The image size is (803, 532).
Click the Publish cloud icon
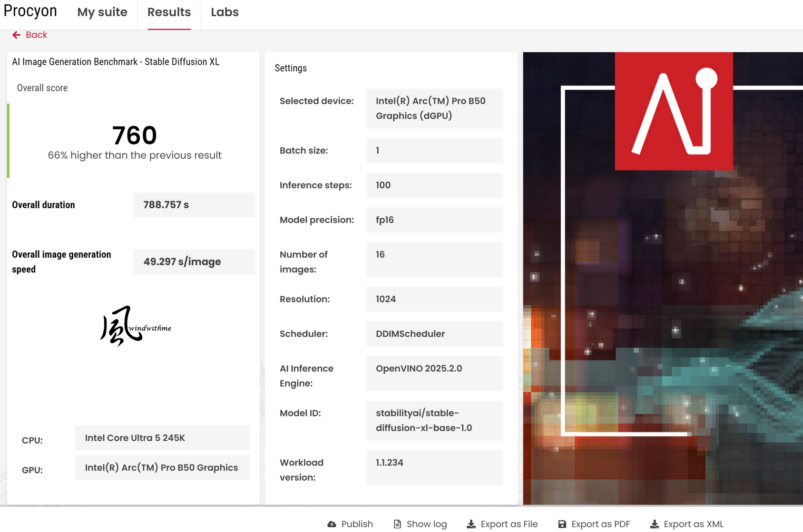[332, 524]
